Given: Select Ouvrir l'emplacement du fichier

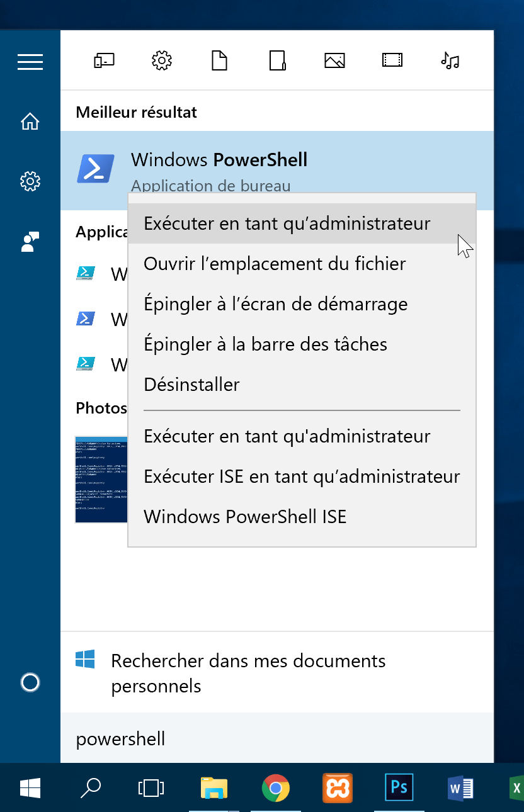Looking at the screenshot, I should coord(302,264).
